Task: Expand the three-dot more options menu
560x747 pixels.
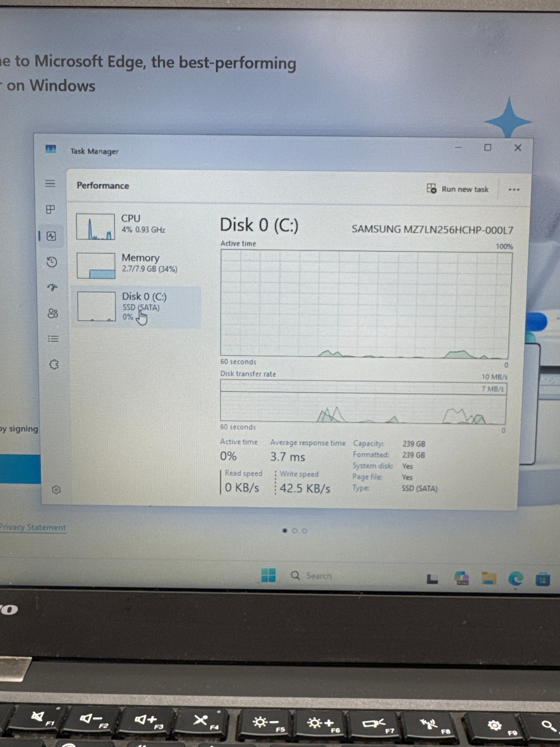Action: (514, 189)
